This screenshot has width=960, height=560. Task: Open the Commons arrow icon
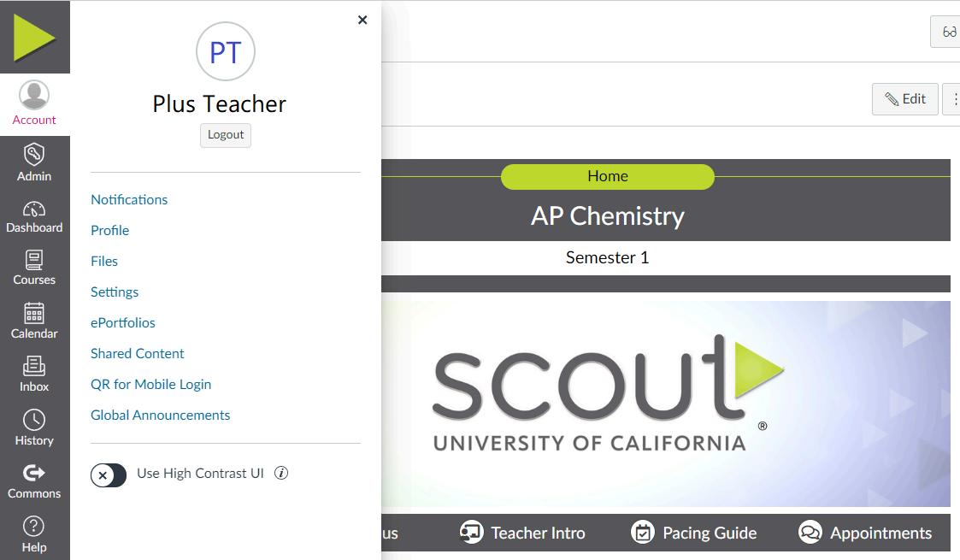34,473
